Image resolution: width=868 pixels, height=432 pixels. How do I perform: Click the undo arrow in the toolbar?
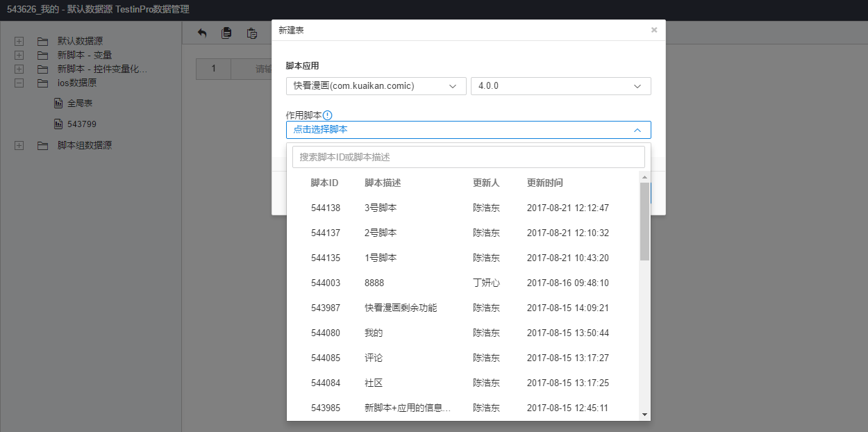pyautogui.click(x=202, y=33)
